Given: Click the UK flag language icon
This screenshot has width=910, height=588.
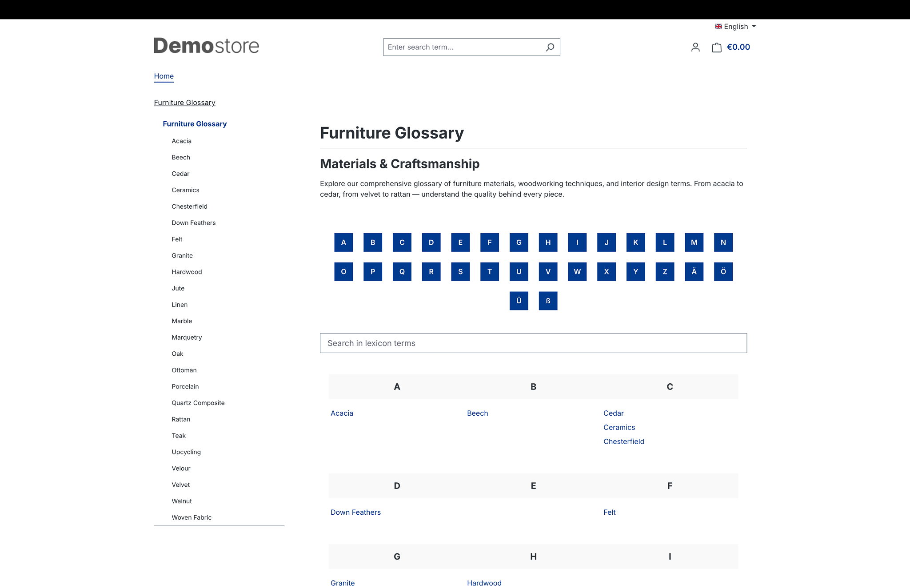Looking at the screenshot, I should pyautogui.click(x=718, y=26).
